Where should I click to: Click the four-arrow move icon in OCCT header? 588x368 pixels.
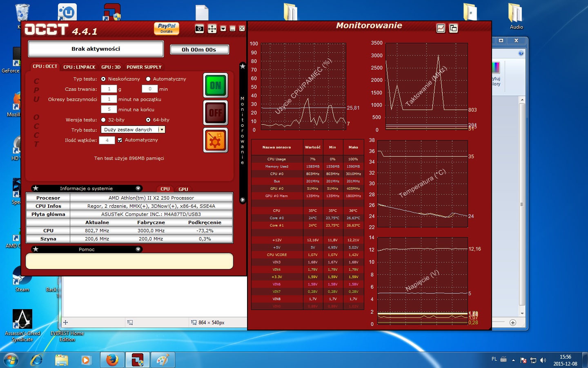pos(212,29)
